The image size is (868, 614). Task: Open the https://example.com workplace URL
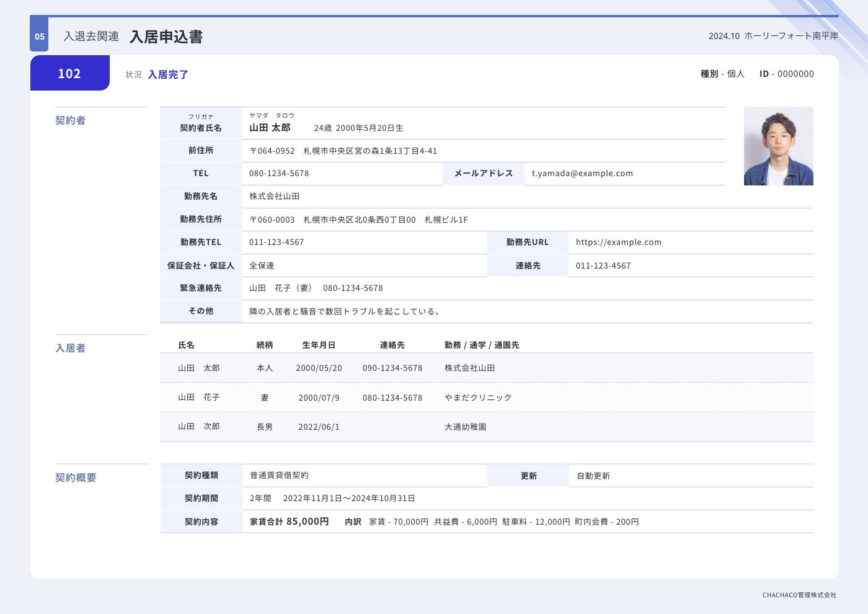coord(618,242)
